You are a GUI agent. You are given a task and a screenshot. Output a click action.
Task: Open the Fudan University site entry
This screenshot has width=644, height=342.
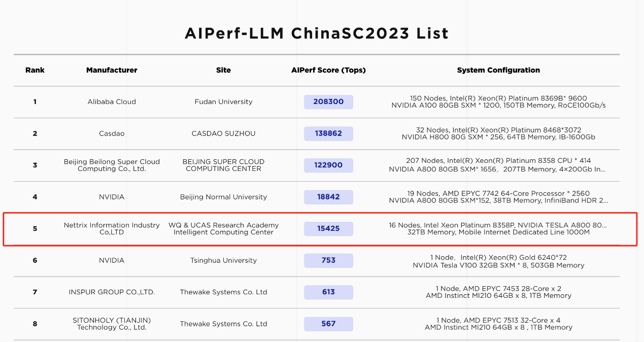click(x=223, y=102)
